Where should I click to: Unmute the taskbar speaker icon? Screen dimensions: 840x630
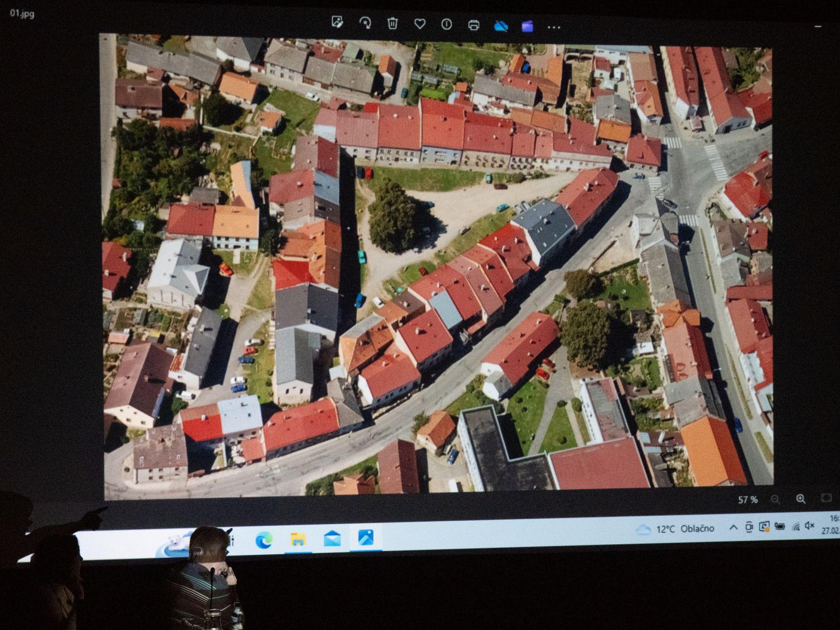pyautogui.click(x=809, y=525)
